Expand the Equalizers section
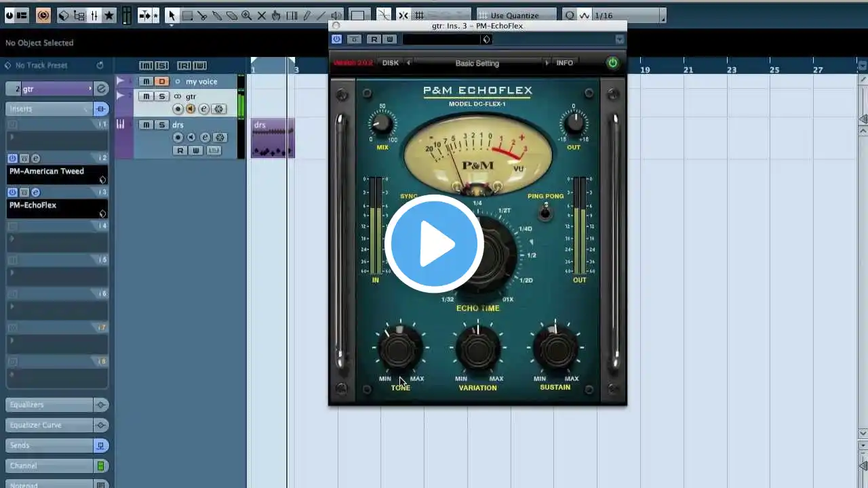The height and width of the screenshot is (488, 868). coord(50,405)
